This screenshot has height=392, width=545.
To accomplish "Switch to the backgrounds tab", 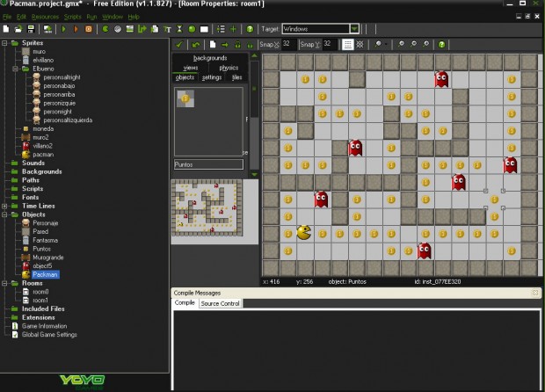I will point(210,58).
